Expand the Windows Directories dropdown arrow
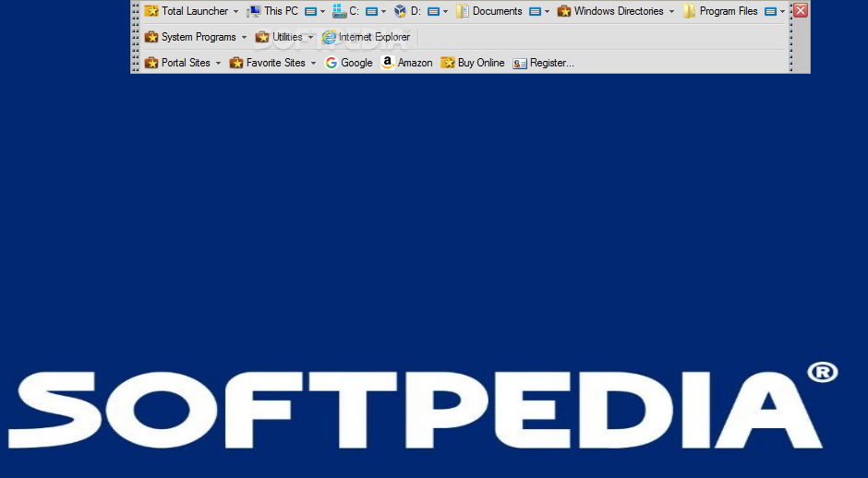Viewport: 868px width, 478px height. tap(671, 12)
